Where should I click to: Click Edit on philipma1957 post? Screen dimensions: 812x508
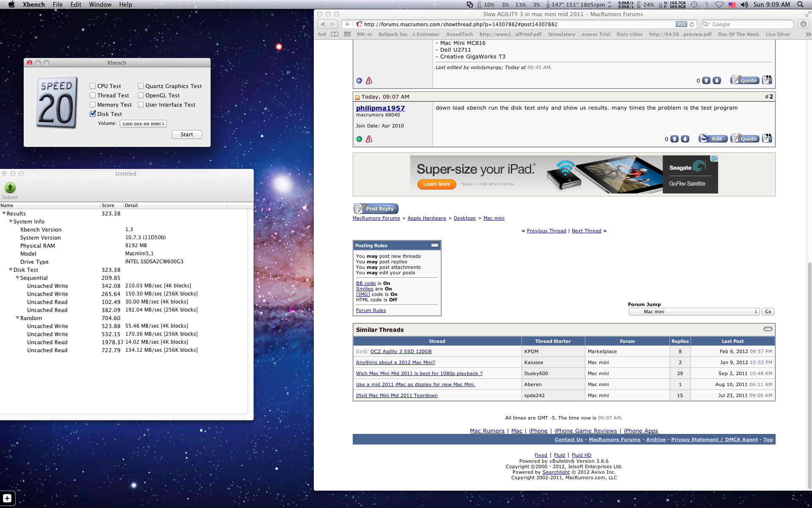point(713,138)
